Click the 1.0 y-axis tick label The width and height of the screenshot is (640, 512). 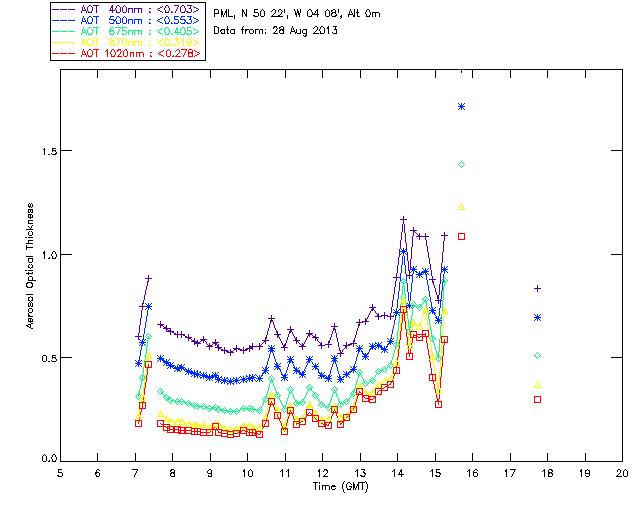point(48,255)
